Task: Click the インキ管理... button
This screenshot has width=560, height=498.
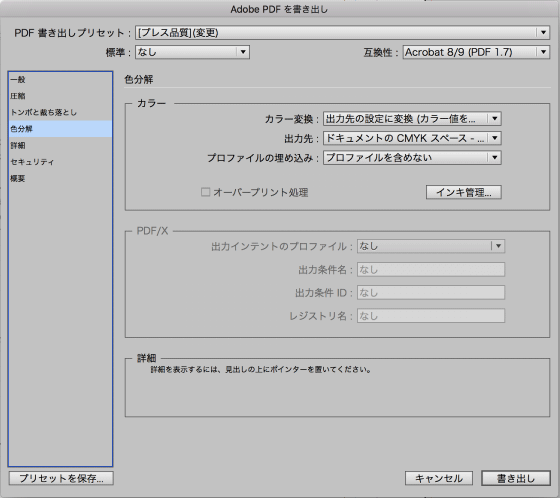Action: point(464,192)
